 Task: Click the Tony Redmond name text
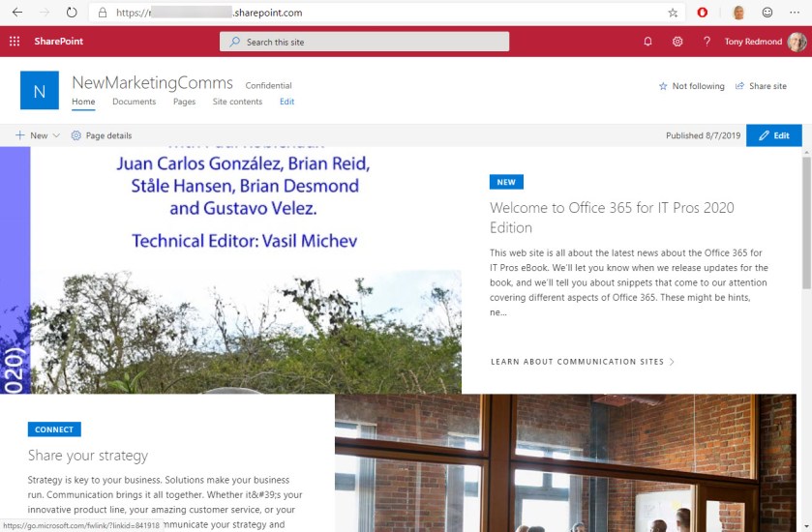(x=753, y=42)
